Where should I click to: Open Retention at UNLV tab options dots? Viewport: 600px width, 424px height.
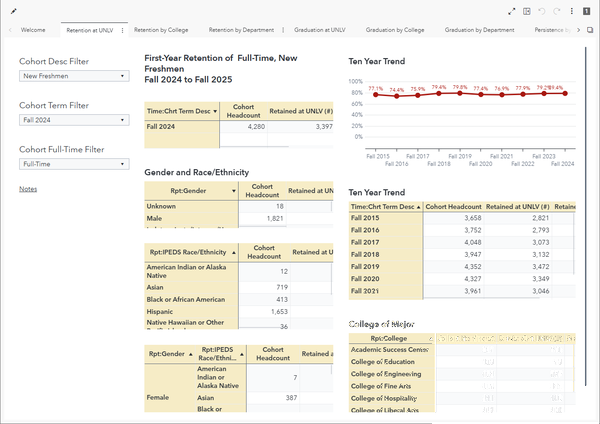(122, 30)
